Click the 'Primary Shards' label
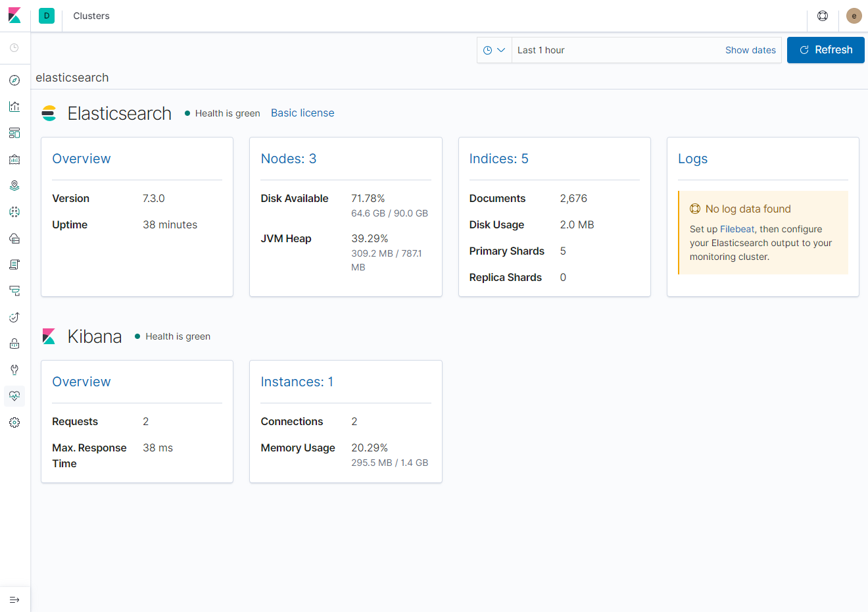This screenshot has height=612, width=868. pyautogui.click(x=507, y=251)
